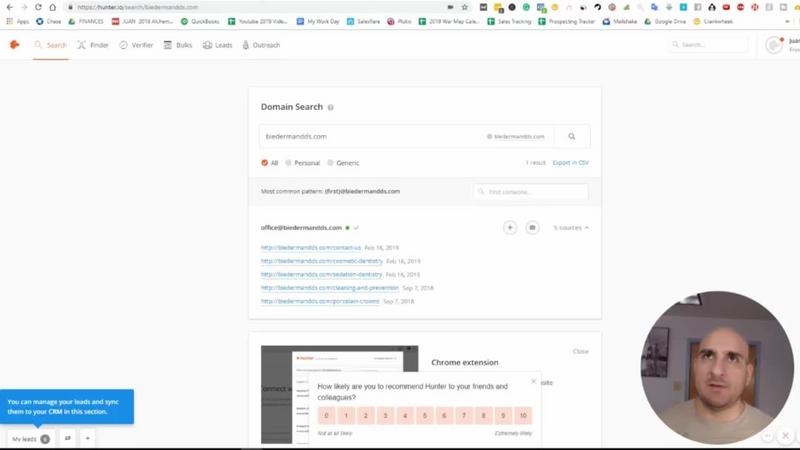The image size is (800, 450).
Task: Open the Outreach tab
Action: pos(261,45)
